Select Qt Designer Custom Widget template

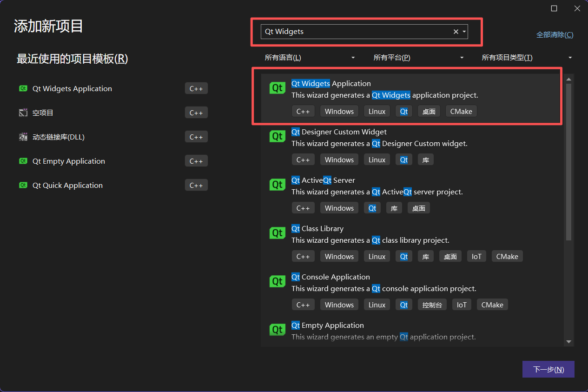(411, 146)
